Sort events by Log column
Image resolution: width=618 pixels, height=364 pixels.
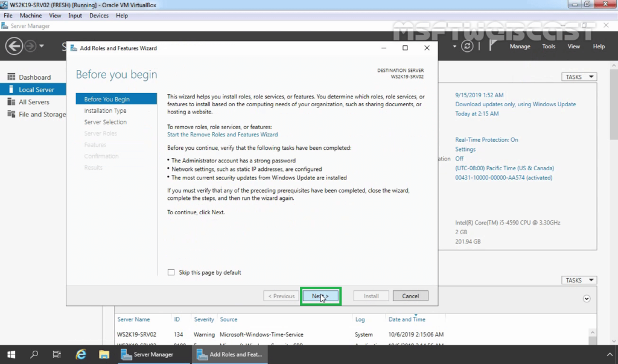point(360,319)
